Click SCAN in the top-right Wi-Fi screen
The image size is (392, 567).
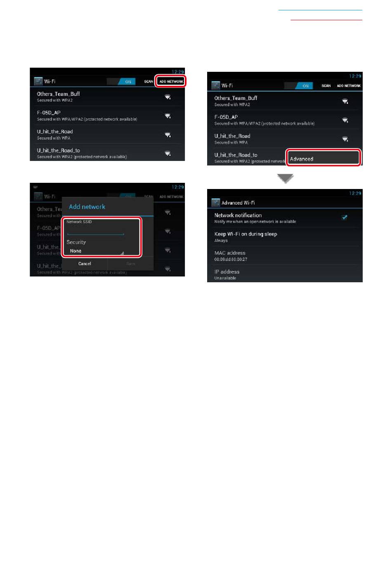tap(326, 86)
